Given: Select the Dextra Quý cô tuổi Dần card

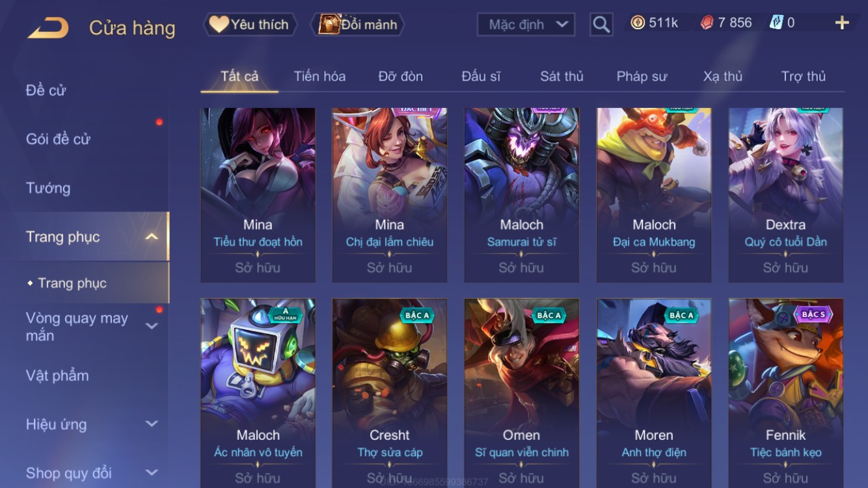Looking at the screenshot, I should pos(785,195).
